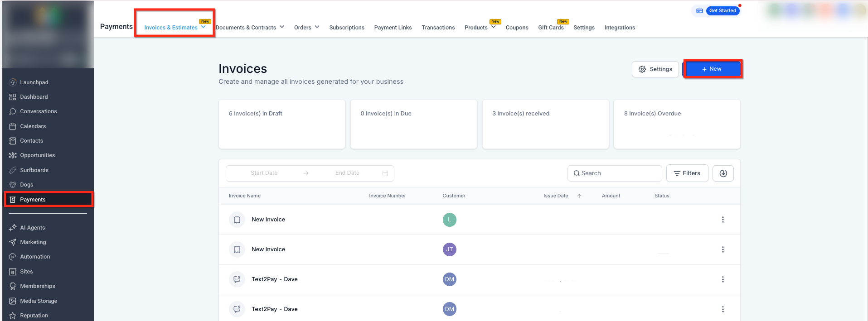Expand Documents & Contracts dropdown
This screenshot has height=321, width=868.
click(x=282, y=27)
